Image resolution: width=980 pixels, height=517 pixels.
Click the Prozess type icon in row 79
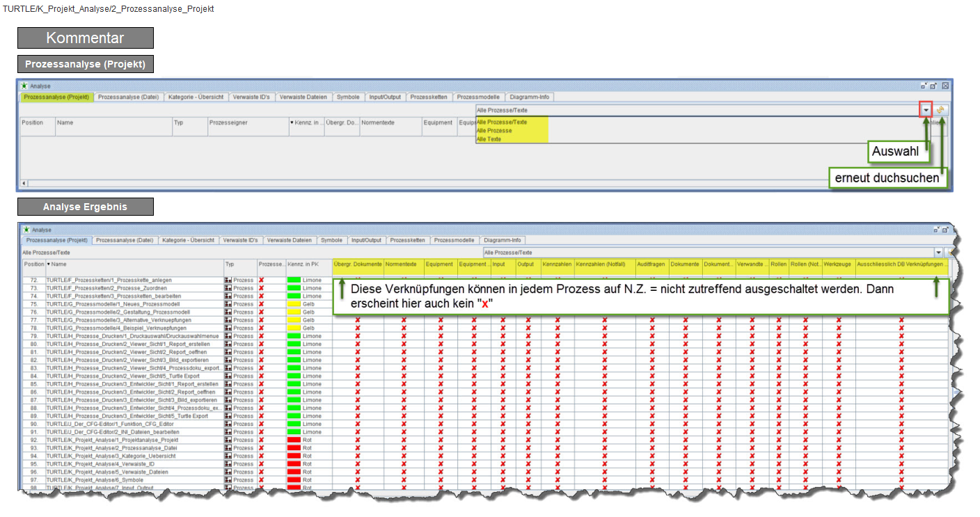228,336
